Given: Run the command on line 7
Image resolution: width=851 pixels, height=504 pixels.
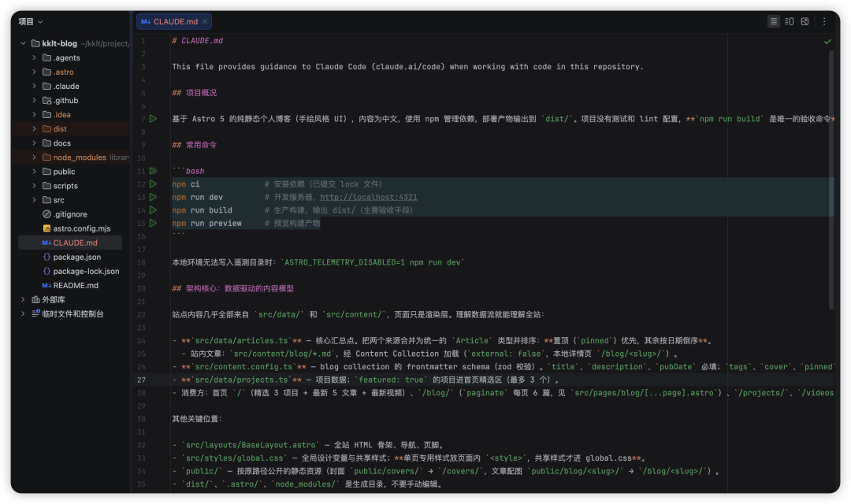Looking at the screenshot, I should point(153,119).
